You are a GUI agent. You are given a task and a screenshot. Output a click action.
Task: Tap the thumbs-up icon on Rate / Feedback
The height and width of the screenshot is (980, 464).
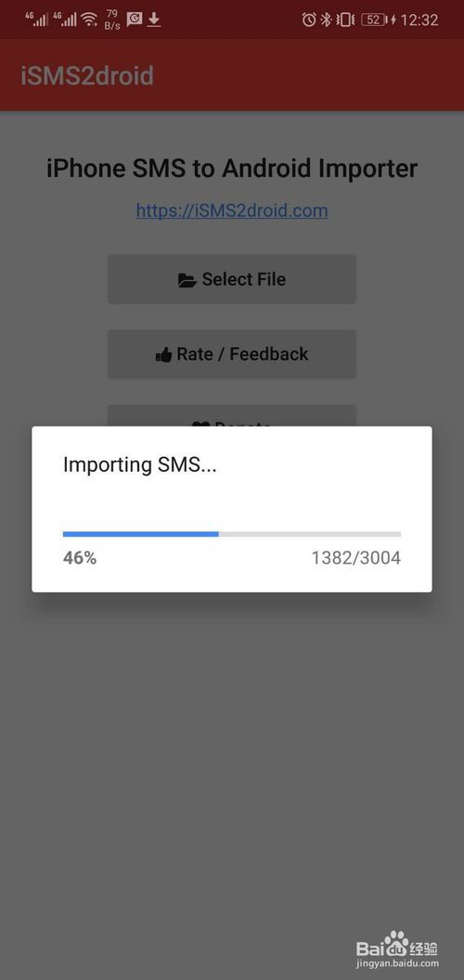point(163,356)
